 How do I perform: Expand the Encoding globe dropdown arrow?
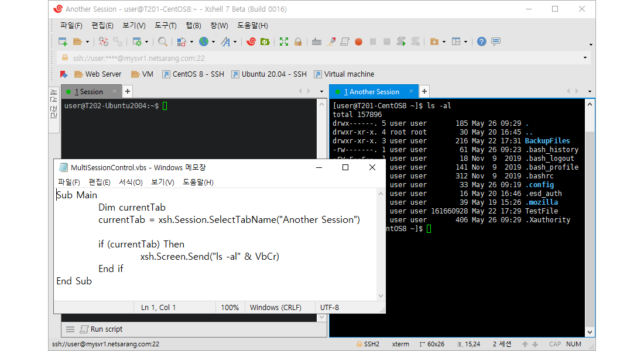click(213, 42)
